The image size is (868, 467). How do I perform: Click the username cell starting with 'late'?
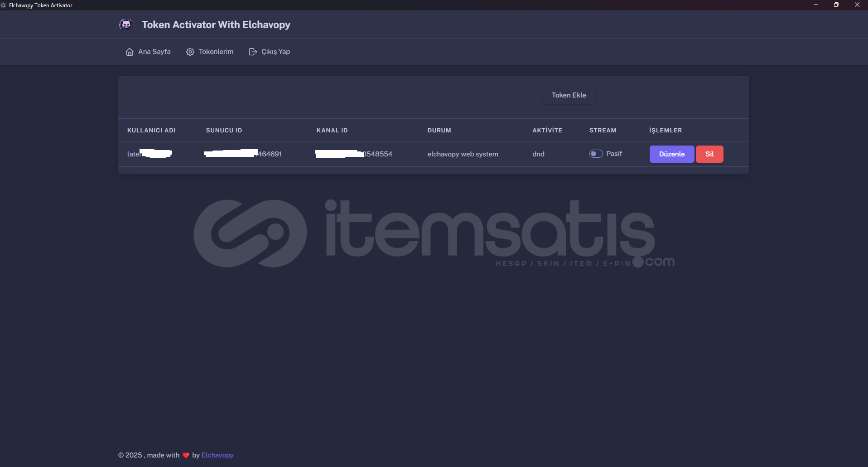[149, 154]
